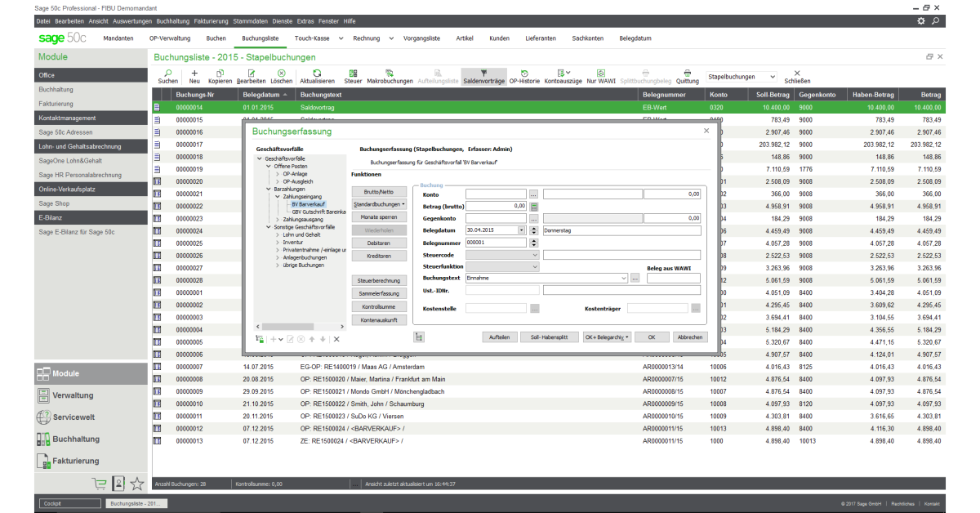
Task: Open the Extras menu
Action: pos(305,20)
